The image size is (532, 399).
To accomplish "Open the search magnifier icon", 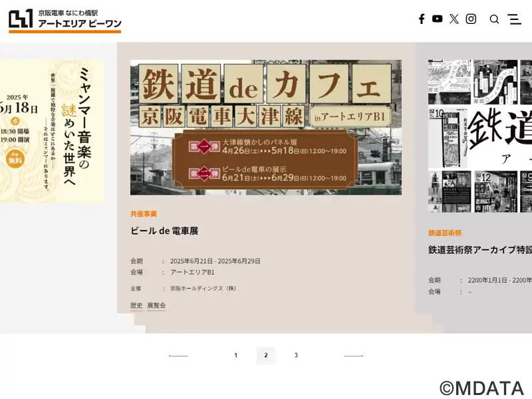I will (494, 19).
